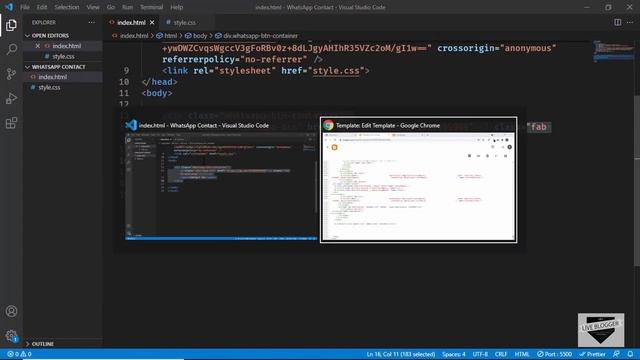Open the Selection menu
This screenshot has height=360, width=640.
point(67,7)
